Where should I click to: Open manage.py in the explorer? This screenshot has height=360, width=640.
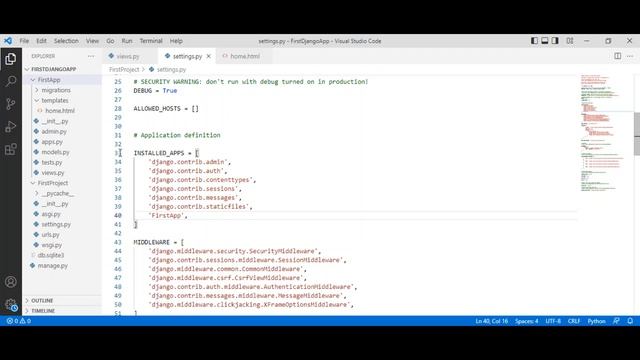[x=53, y=266]
